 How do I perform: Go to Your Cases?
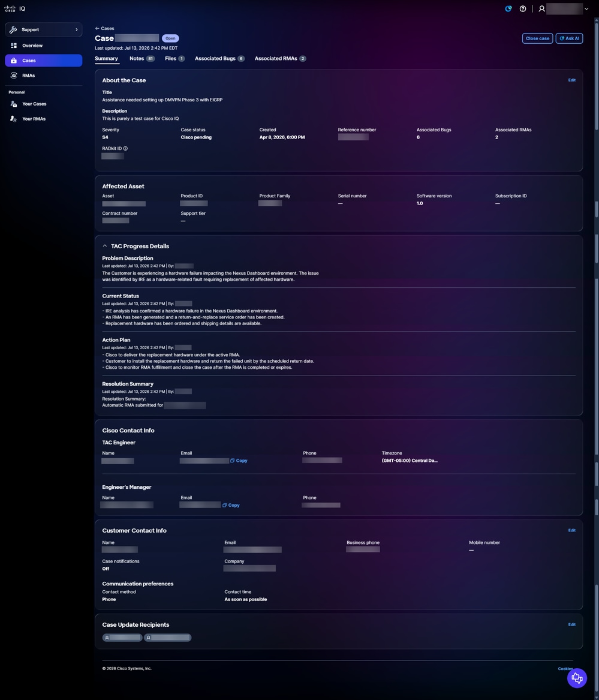click(43, 104)
